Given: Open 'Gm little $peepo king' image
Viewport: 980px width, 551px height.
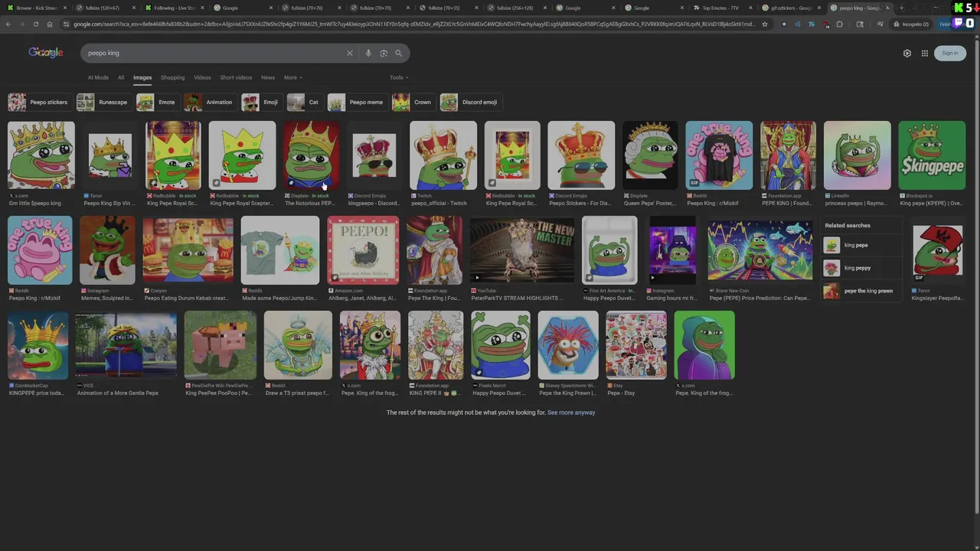Looking at the screenshot, I should (x=41, y=155).
